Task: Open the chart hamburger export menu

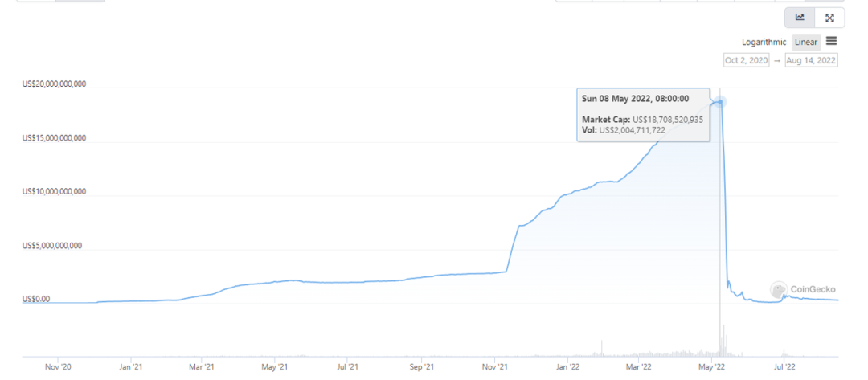Action: (831, 41)
